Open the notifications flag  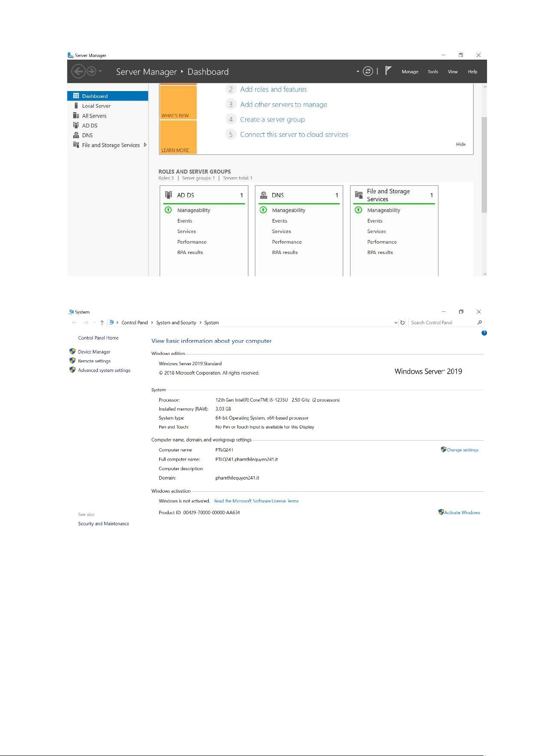(389, 70)
